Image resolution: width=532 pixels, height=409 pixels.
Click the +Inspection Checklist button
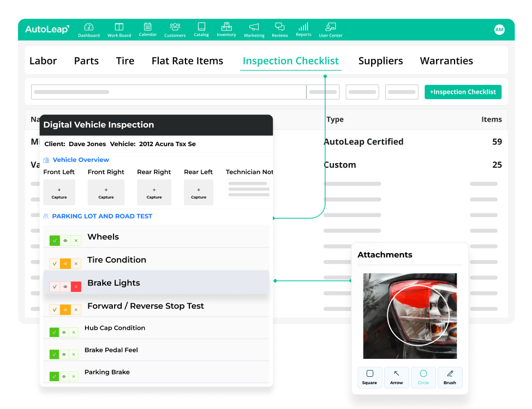463,92
